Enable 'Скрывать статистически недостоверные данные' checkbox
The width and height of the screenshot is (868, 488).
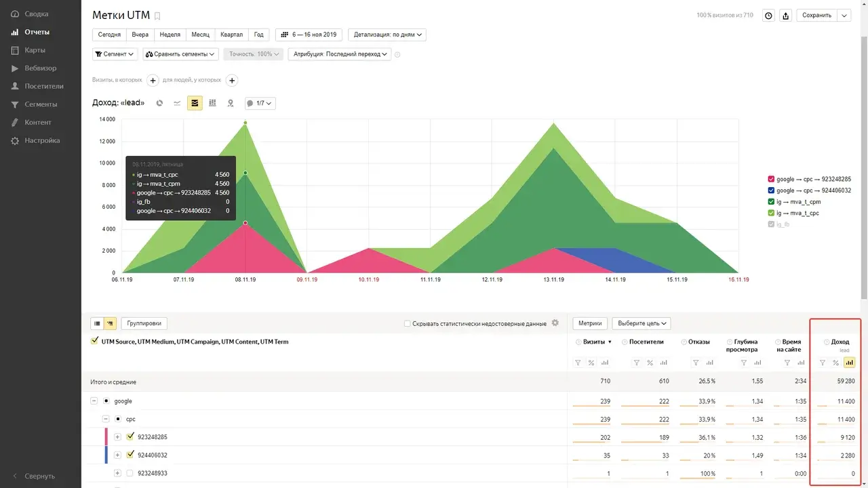407,324
